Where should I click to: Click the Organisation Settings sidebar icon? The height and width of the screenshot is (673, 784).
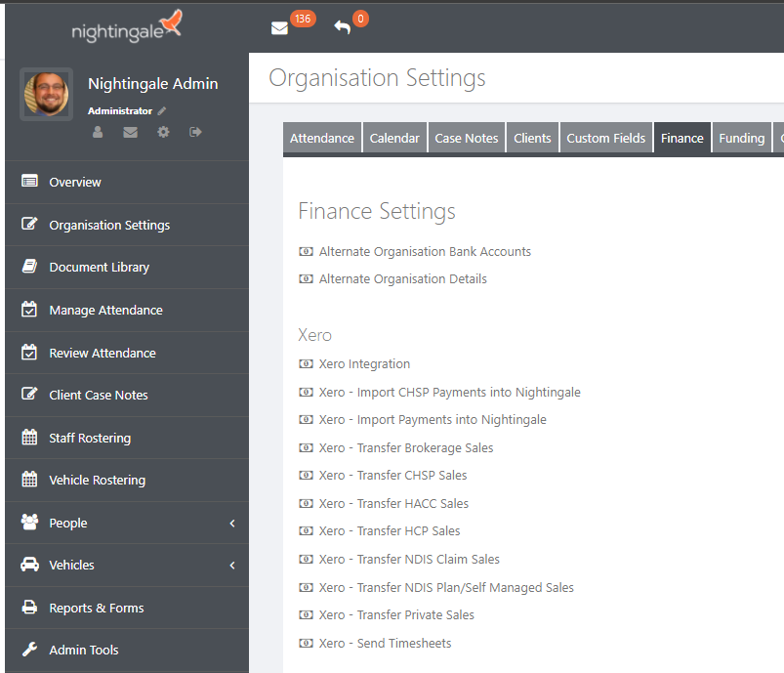[x=29, y=224]
